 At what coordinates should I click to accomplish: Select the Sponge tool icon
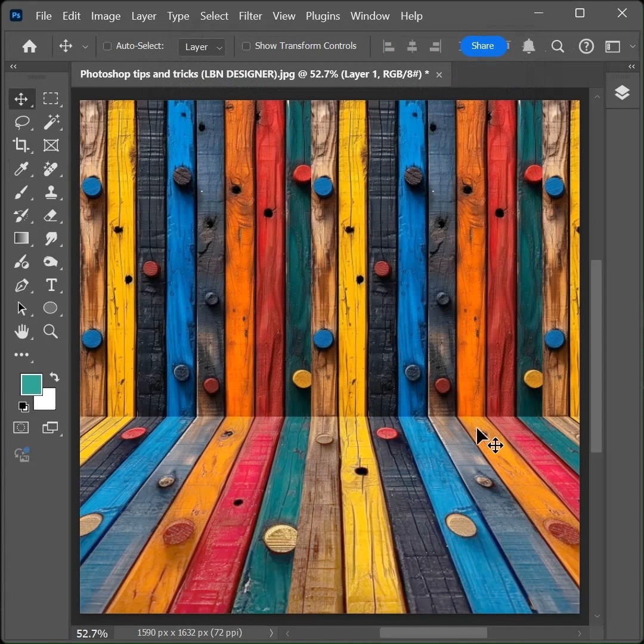pyautogui.click(x=51, y=262)
